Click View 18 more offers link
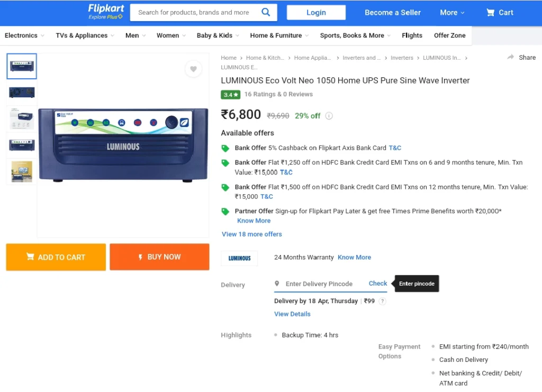The image size is (542, 392). coord(251,234)
